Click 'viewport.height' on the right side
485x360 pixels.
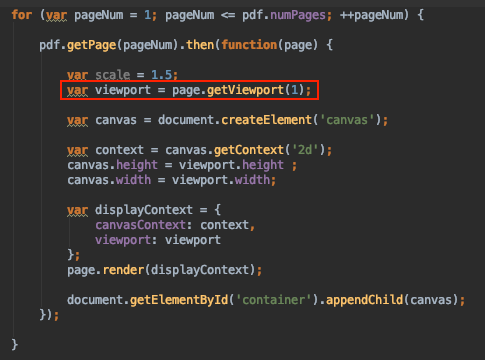231,165
